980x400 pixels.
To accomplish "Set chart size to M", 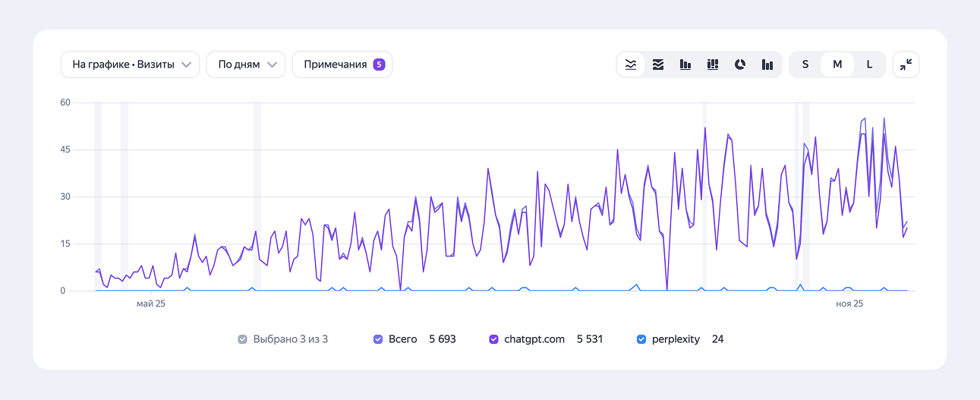I will [x=837, y=65].
